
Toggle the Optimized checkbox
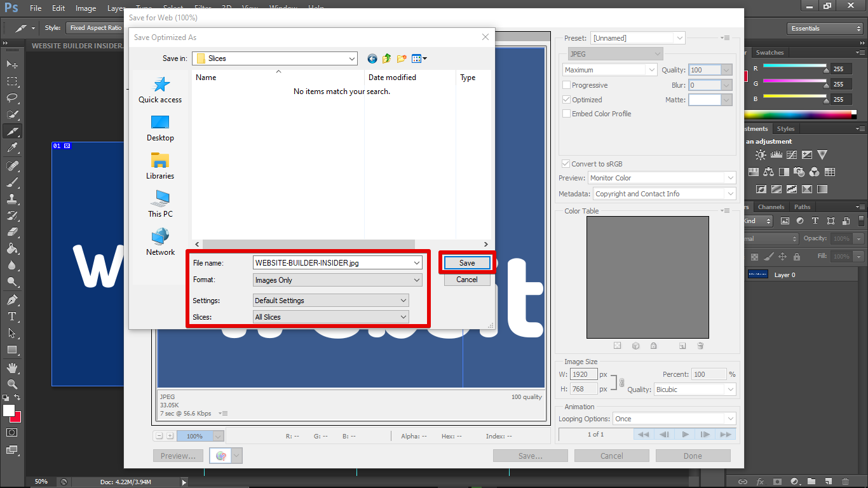point(566,100)
